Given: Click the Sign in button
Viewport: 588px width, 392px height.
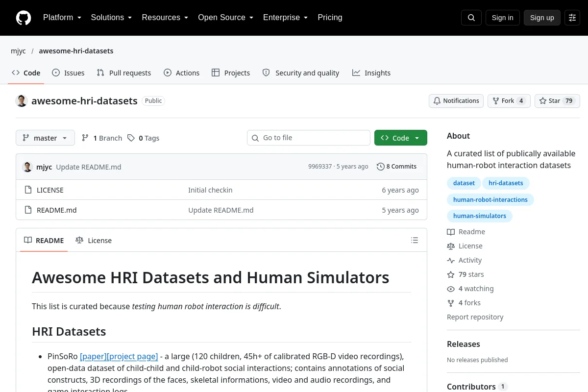Looking at the screenshot, I should (502, 18).
